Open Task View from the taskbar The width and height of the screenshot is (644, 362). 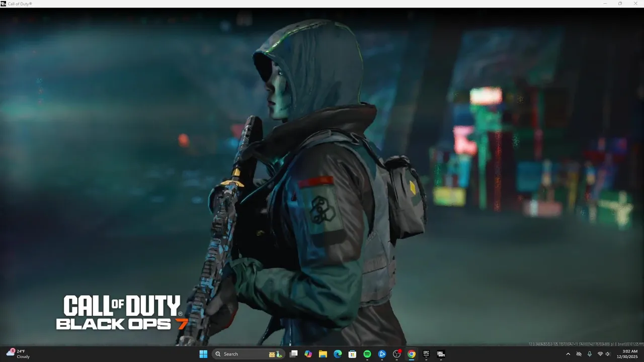pyautogui.click(x=294, y=354)
